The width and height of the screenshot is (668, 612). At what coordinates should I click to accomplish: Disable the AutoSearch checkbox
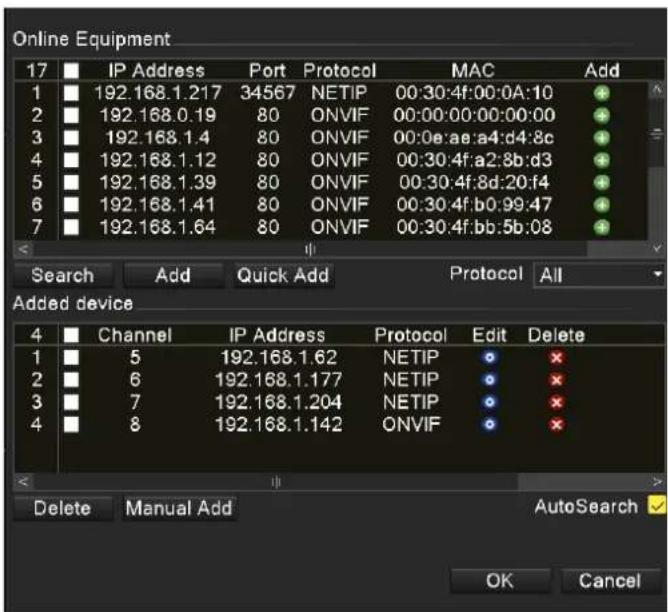tap(657, 506)
